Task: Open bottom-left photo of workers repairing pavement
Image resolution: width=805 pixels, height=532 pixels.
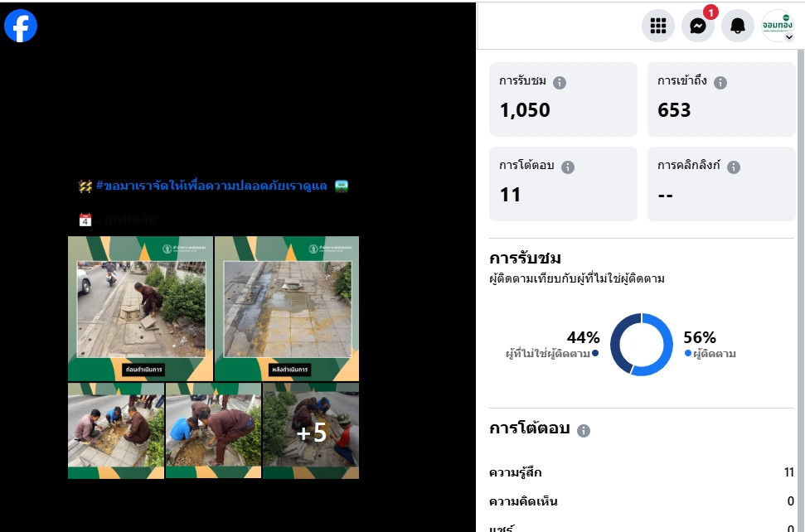Action: tap(116, 431)
